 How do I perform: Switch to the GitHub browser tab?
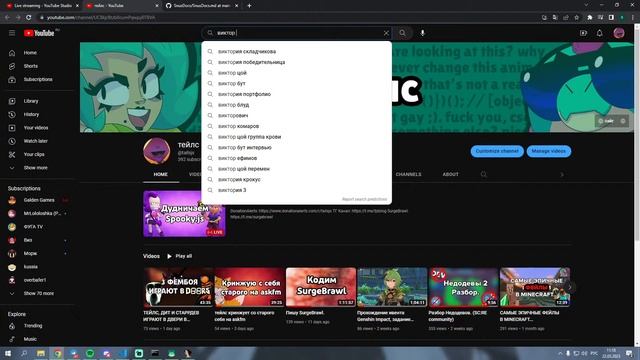pyautogui.click(x=202, y=6)
